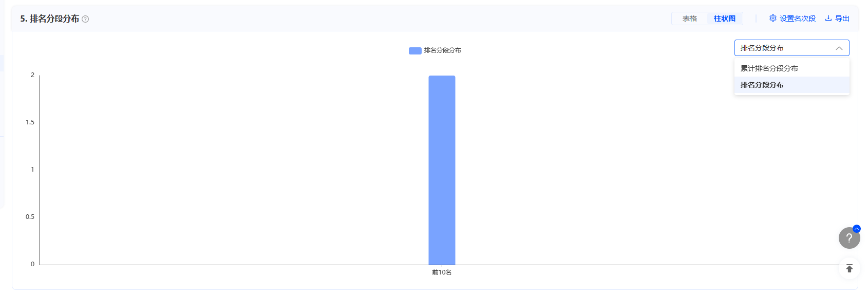Click the 前10名 axis label
This screenshot has height=294, width=868.
coord(442,272)
